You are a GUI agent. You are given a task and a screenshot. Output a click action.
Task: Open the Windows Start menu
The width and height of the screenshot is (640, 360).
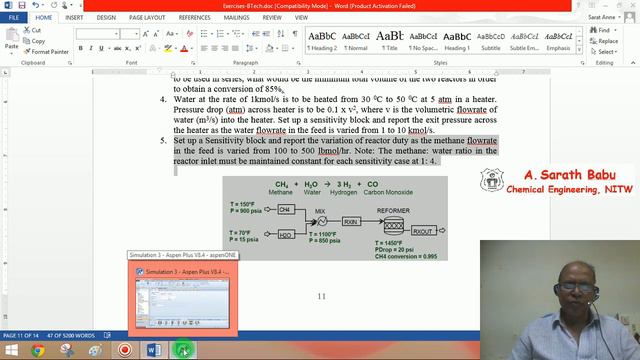[x=11, y=350]
